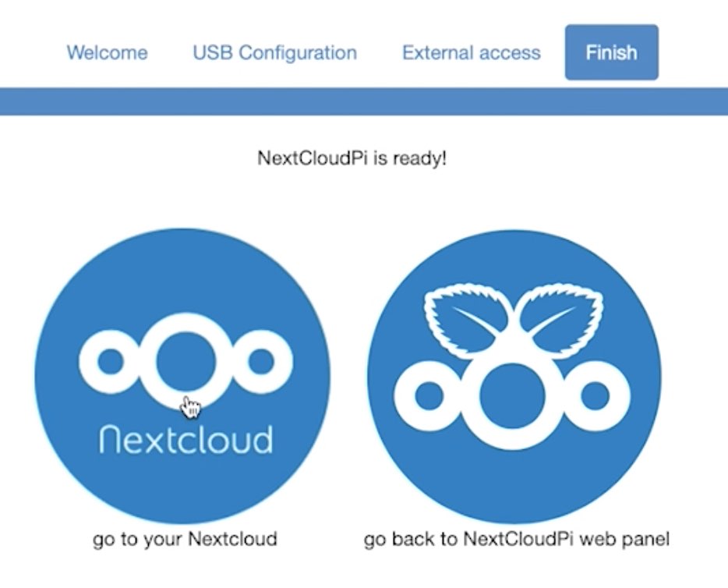
Task: Select the highlighted Finish tab
Action: click(611, 52)
